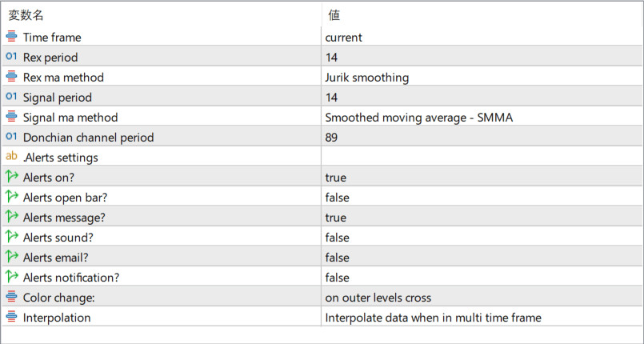Click the integer icon beside Signal period

tap(11, 97)
